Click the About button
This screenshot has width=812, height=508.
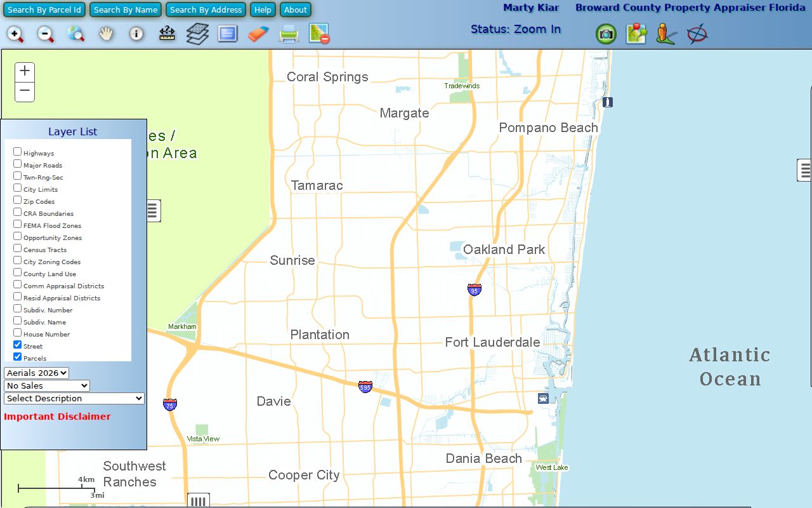pyautogui.click(x=296, y=10)
